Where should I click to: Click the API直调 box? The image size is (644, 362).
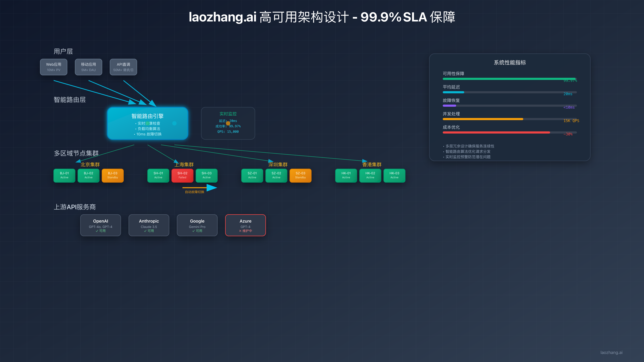123,67
